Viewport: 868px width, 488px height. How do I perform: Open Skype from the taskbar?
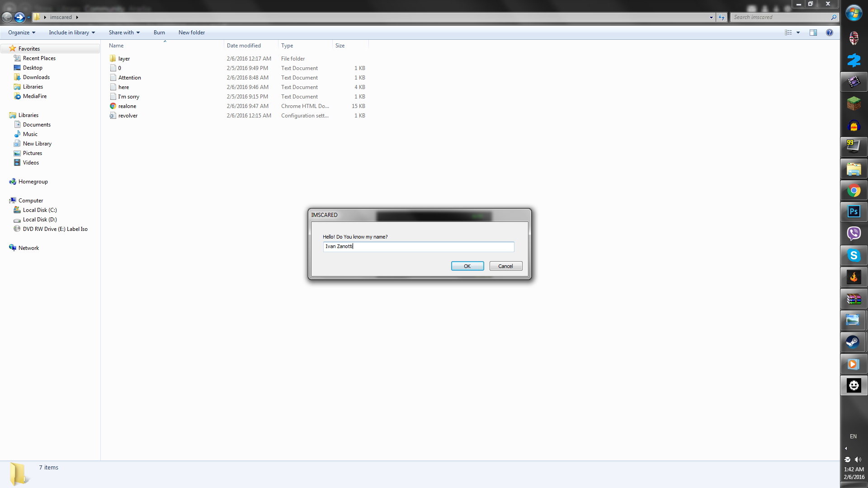click(854, 256)
